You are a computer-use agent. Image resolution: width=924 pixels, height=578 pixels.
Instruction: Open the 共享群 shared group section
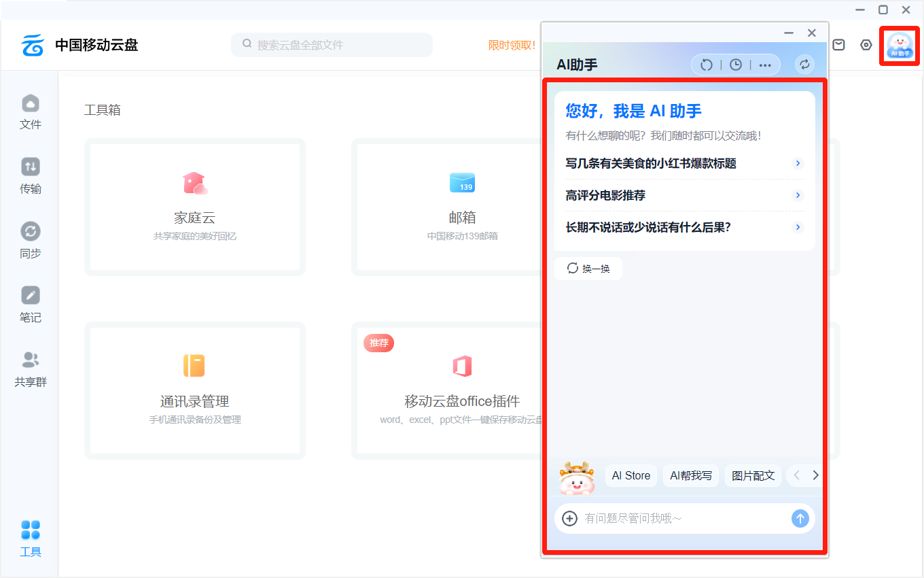point(31,369)
